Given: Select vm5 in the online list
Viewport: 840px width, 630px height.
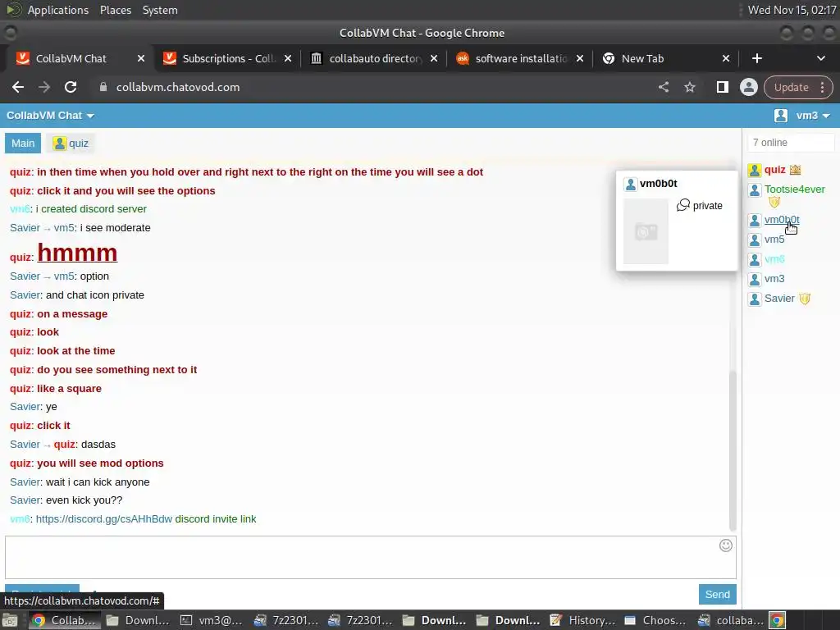Looking at the screenshot, I should (774, 240).
